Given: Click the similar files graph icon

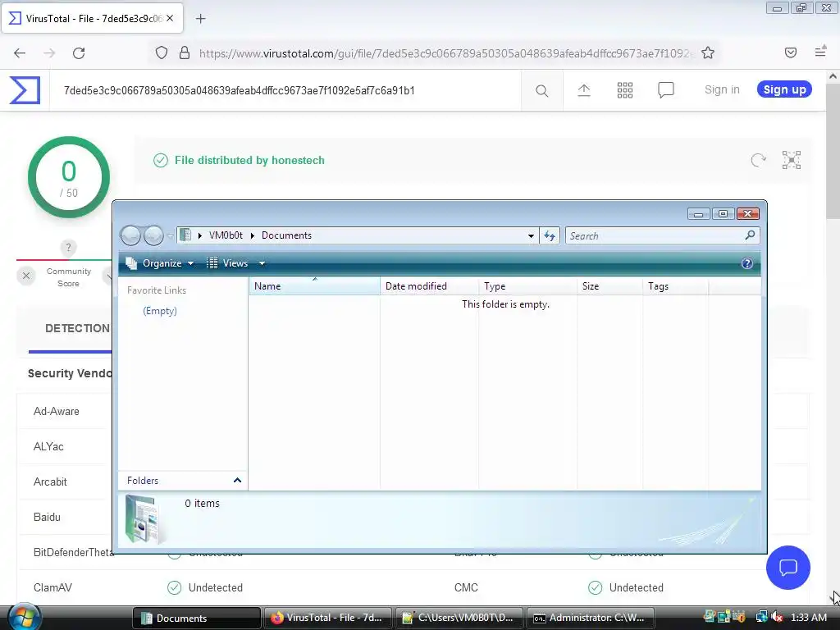Looking at the screenshot, I should (792, 160).
